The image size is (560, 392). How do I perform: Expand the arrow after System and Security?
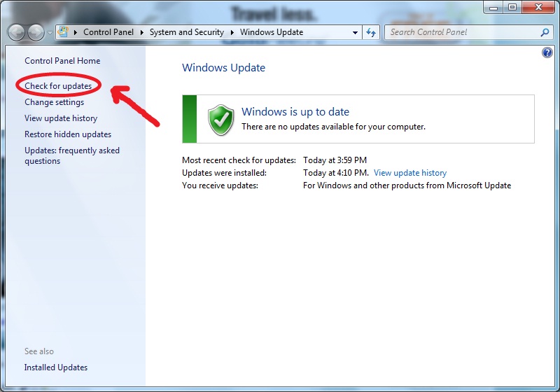pos(232,32)
